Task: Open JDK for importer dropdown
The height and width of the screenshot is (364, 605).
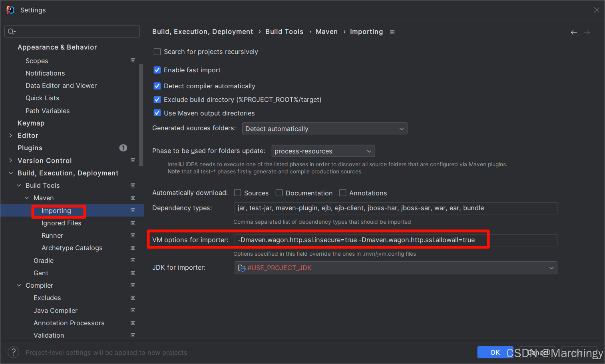Action: (396, 268)
